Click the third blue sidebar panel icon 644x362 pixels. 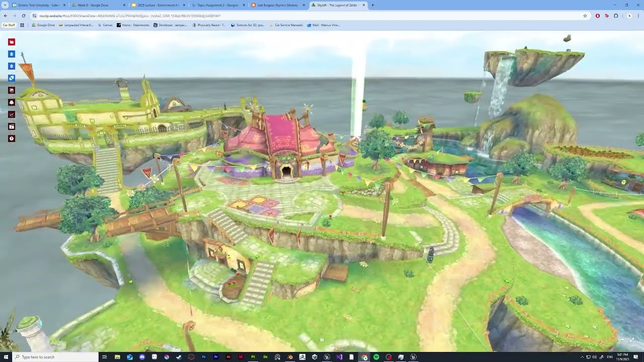[12, 66]
